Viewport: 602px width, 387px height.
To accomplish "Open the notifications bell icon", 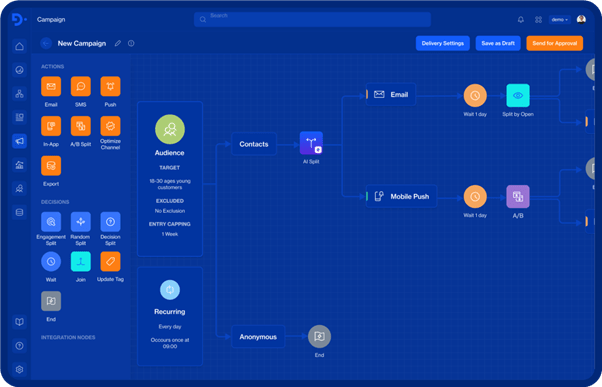I will coord(521,20).
